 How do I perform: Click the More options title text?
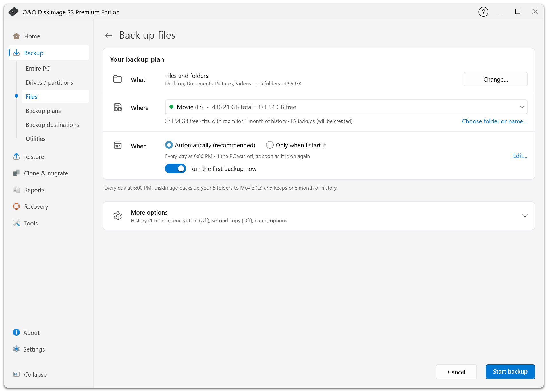[149, 212]
